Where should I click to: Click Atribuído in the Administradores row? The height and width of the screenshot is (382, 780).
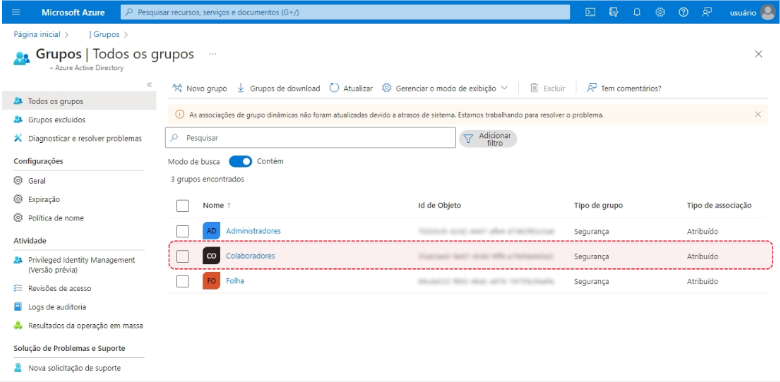(702, 231)
